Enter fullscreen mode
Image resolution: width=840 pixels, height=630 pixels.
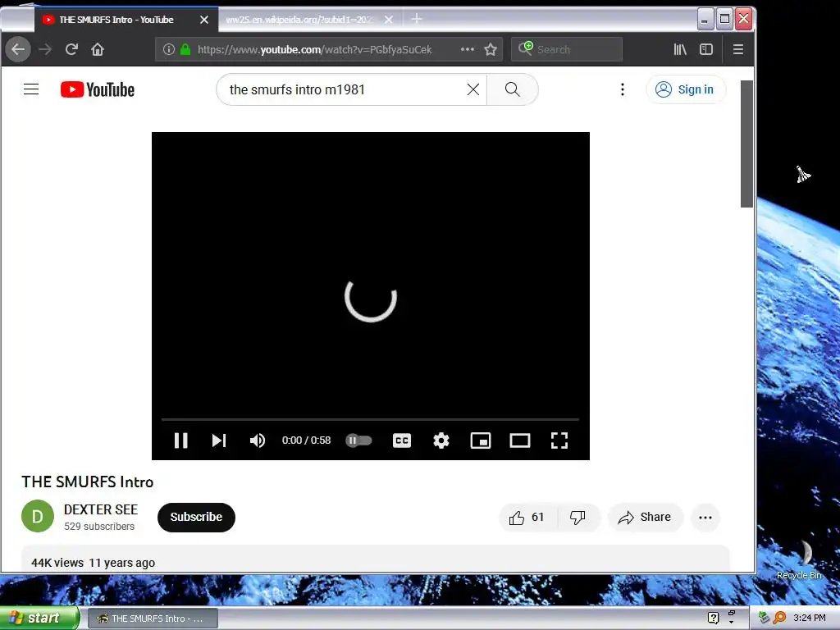pyautogui.click(x=559, y=441)
